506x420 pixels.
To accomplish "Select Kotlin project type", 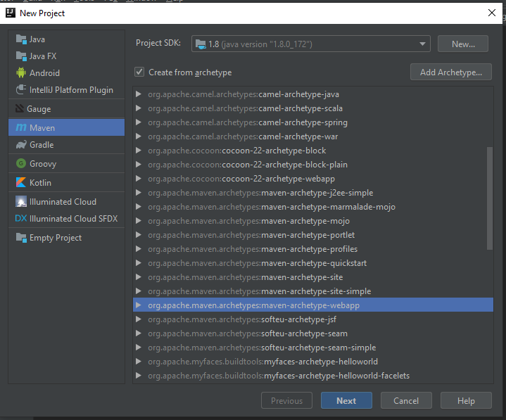I will click(x=66, y=183).
